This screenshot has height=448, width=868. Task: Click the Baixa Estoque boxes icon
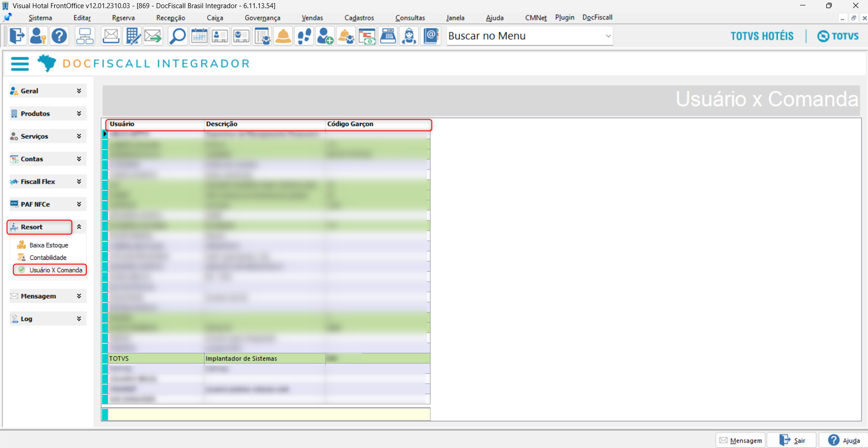pos(21,245)
